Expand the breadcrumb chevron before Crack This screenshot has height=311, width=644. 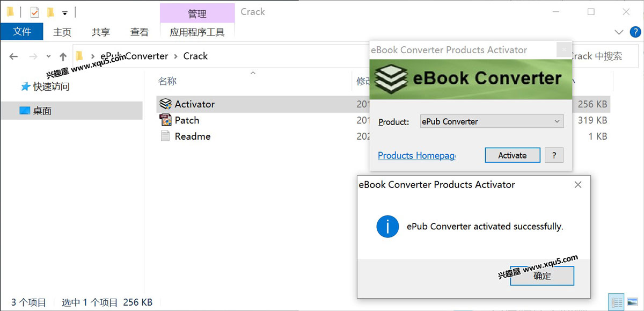coord(175,56)
